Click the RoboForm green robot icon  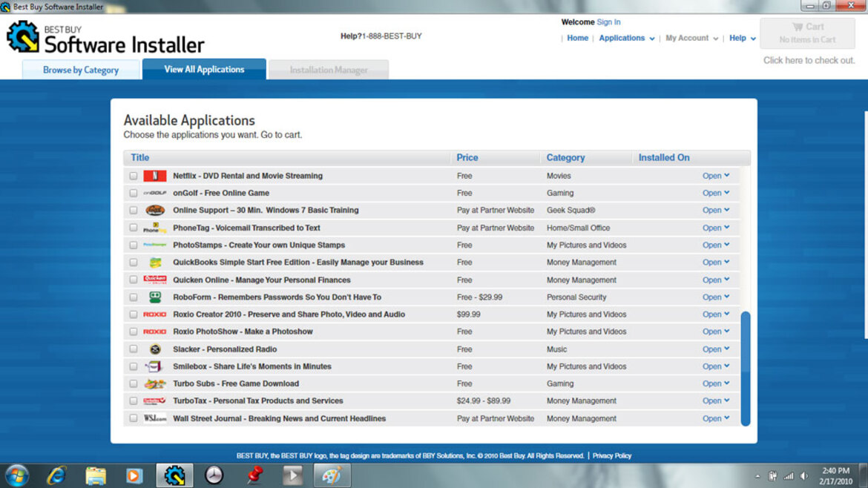pyautogui.click(x=155, y=297)
